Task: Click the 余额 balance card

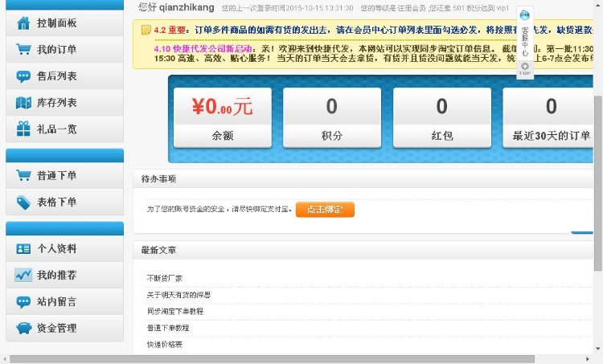Action: click(223, 117)
